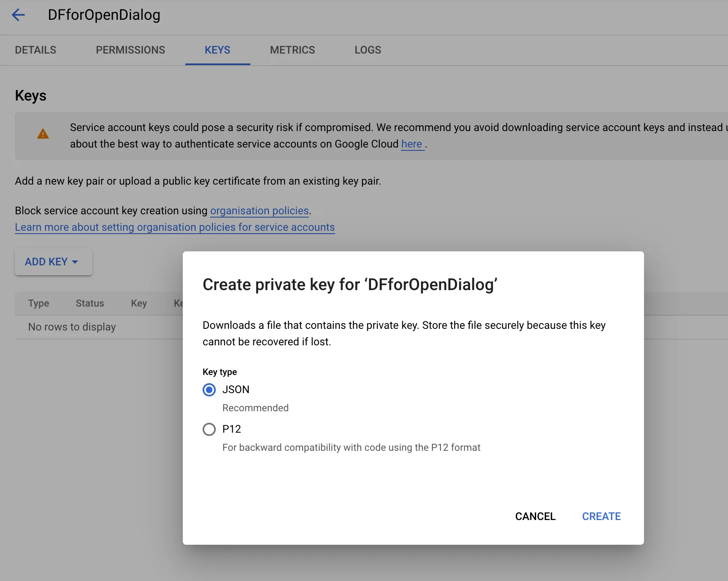Click the DFforOpenDialog page title
This screenshot has width=728, height=581.
104,15
